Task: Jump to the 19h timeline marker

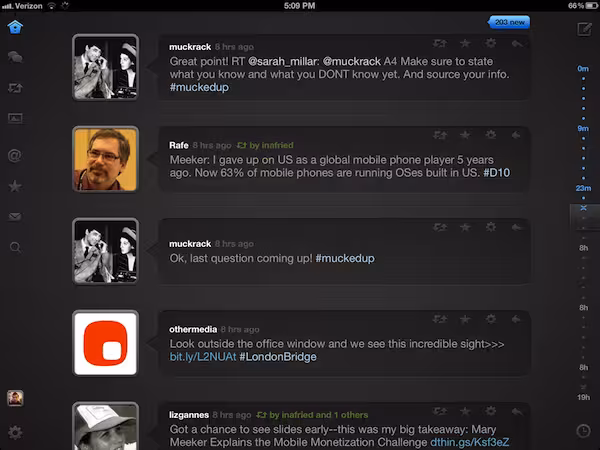Action: point(583,397)
